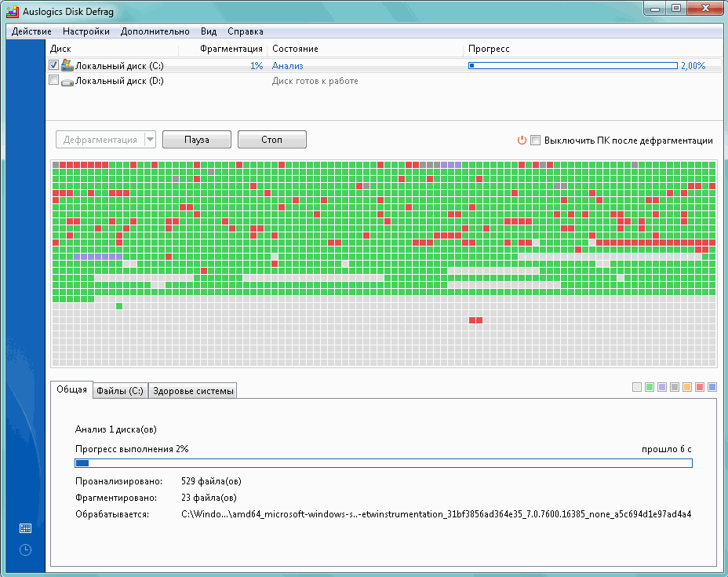Viewport: 728px width, 577px height.
Task: Click the two red clusters in the free area
Action: (x=475, y=320)
